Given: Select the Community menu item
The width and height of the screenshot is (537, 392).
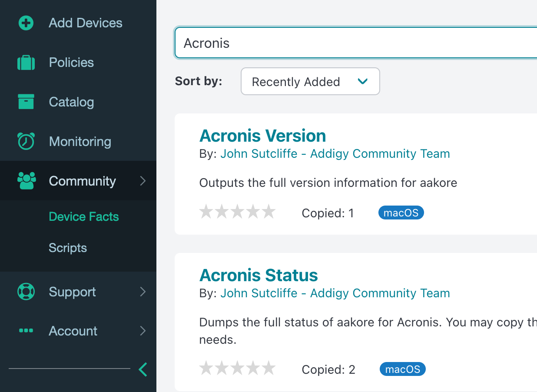Looking at the screenshot, I should coord(78,181).
